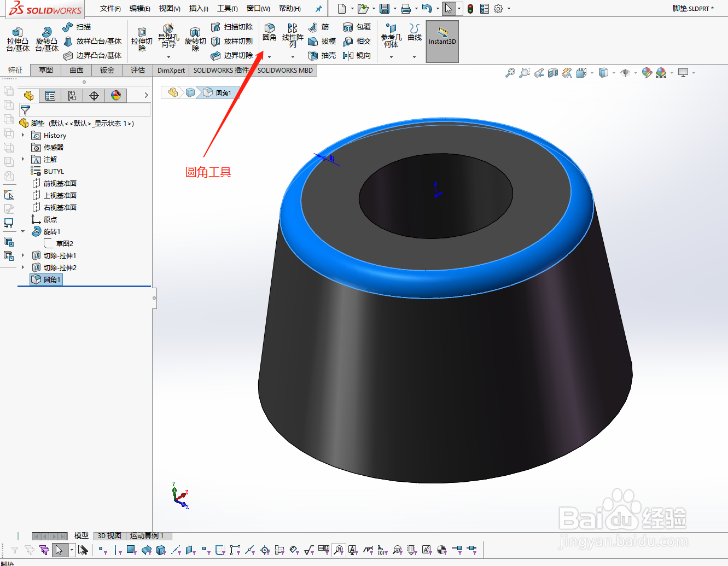Select the 拉伸凸台/基体 extrude boss tool
This screenshot has height=566, width=728.
18,39
